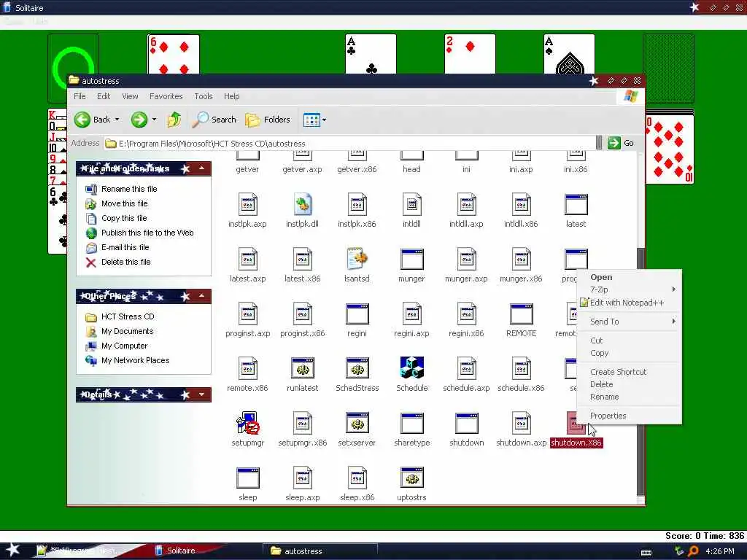Click the autostress taskbar button
This screenshot has width=747, height=560.
[x=320, y=551]
